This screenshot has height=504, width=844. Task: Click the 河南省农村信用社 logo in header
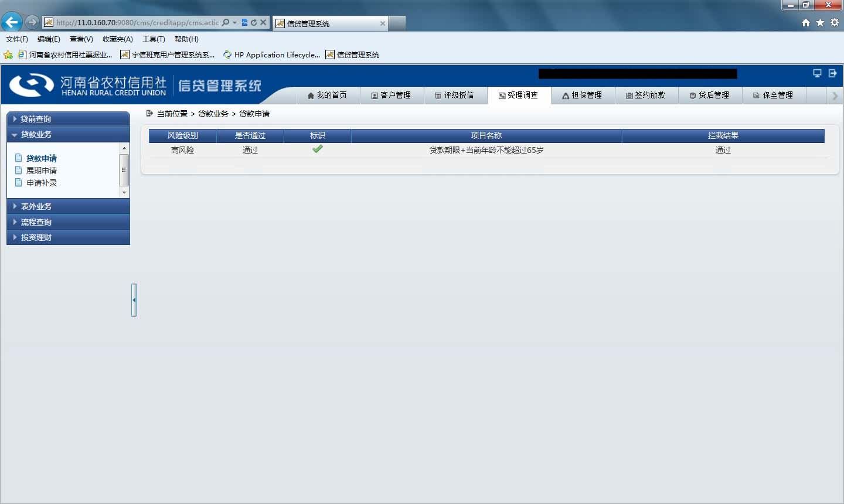[x=89, y=86]
